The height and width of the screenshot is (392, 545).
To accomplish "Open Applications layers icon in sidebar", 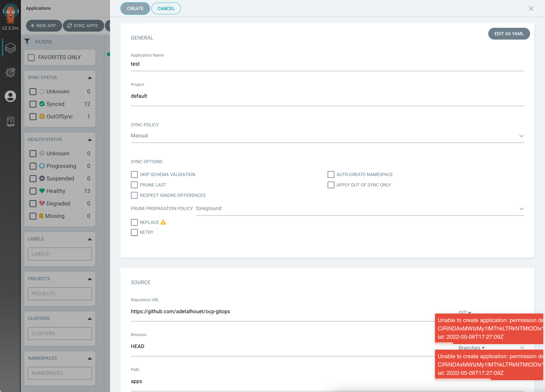I will pyautogui.click(x=10, y=48).
